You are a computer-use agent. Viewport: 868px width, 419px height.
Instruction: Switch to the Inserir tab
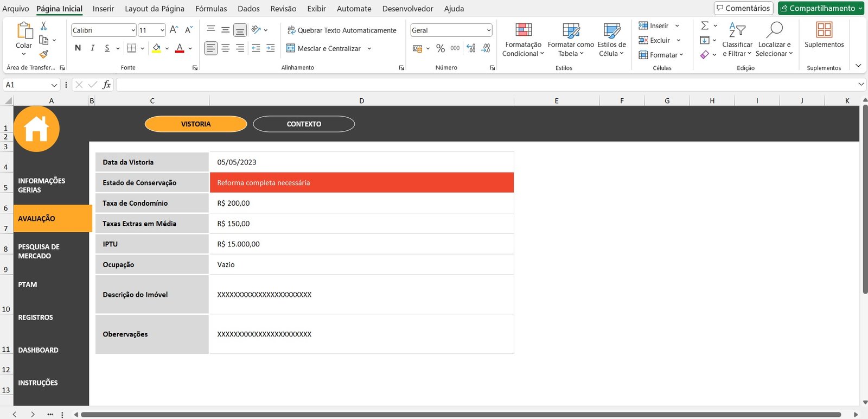pos(103,9)
